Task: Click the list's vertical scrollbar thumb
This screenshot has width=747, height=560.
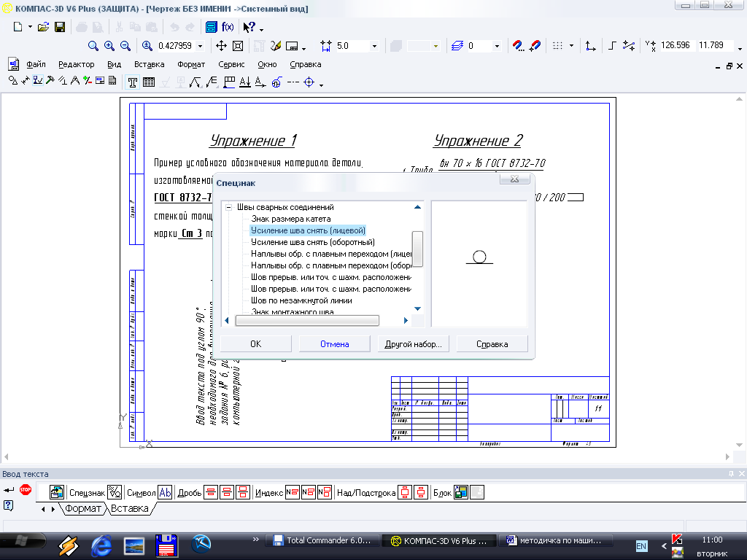Action: point(417,249)
